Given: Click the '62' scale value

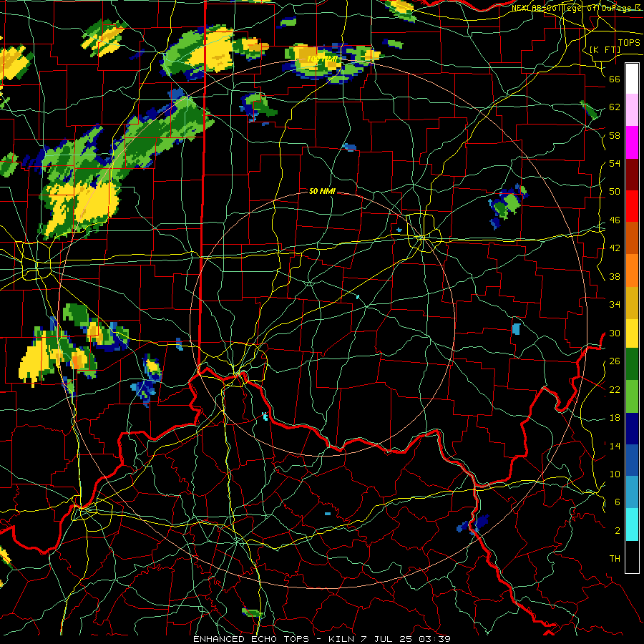Looking at the screenshot, I should point(615,107).
